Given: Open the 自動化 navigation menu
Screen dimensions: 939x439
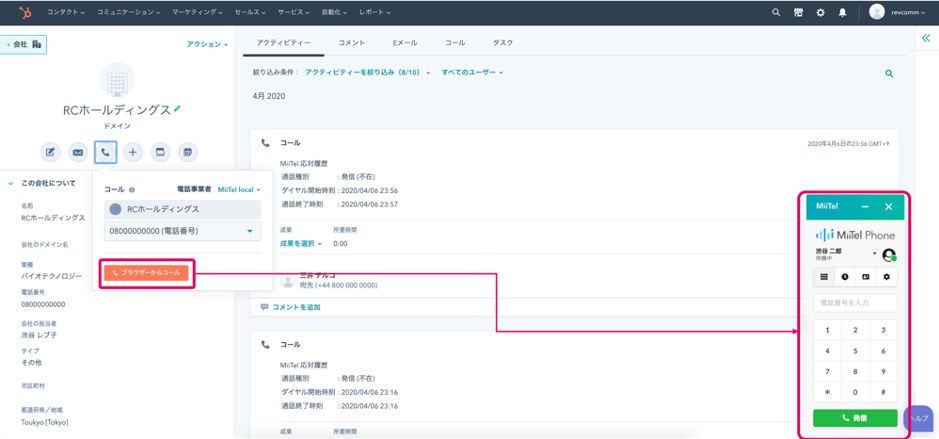Looking at the screenshot, I should (x=335, y=12).
